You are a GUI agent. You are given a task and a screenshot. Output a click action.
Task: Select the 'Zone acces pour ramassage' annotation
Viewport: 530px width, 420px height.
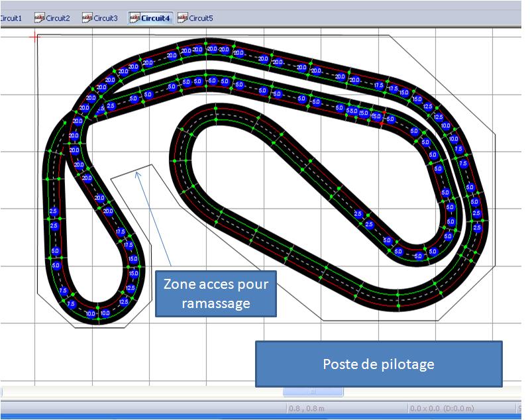tap(215, 293)
